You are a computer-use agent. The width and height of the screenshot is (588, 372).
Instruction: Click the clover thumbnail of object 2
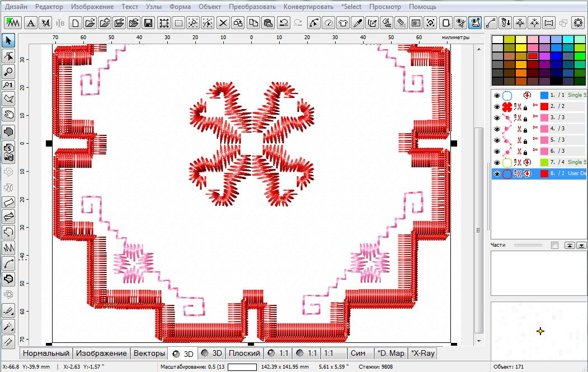[x=507, y=107]
